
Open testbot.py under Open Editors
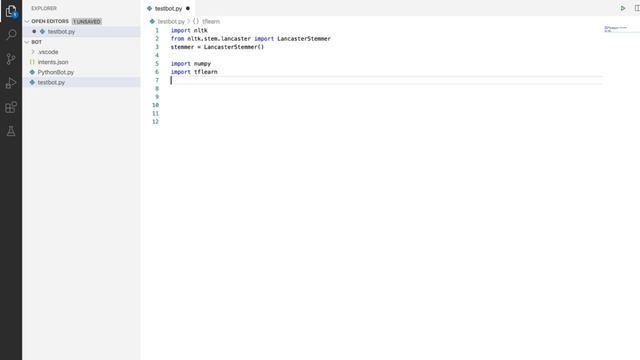[61, 31]
